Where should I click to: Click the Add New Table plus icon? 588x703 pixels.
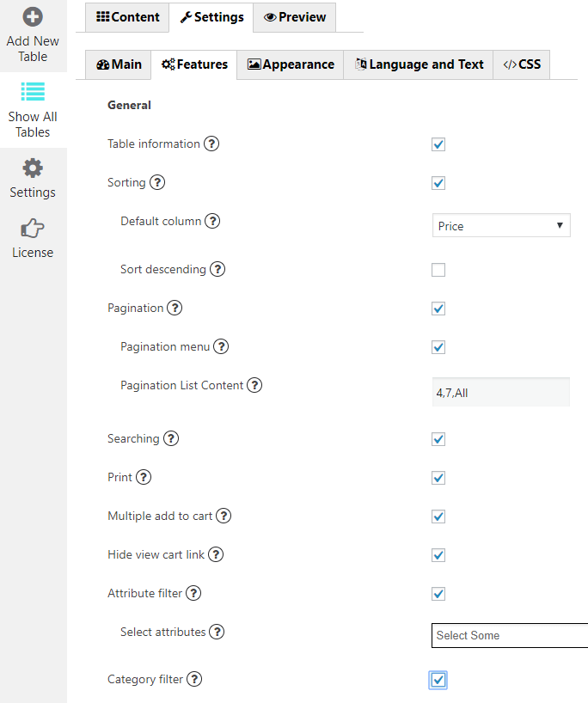[x=33, y=16]
